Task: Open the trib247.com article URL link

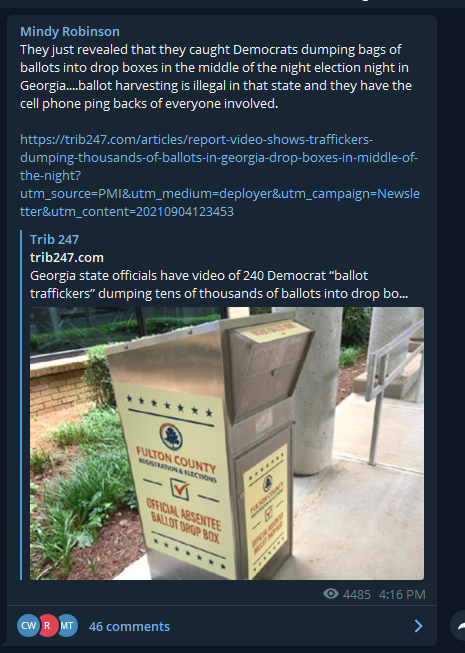Action: point(219,175)
